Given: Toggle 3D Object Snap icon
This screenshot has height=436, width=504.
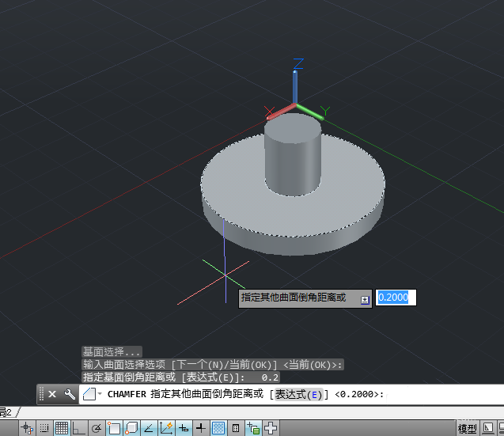Looking at the screenshot, I should coord(131,428).
